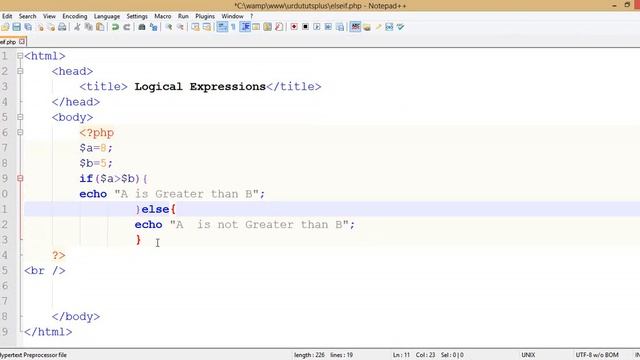Save the file with the Save icon
The width and height of the screenshot is (640, 360).
tap(16, 27)
